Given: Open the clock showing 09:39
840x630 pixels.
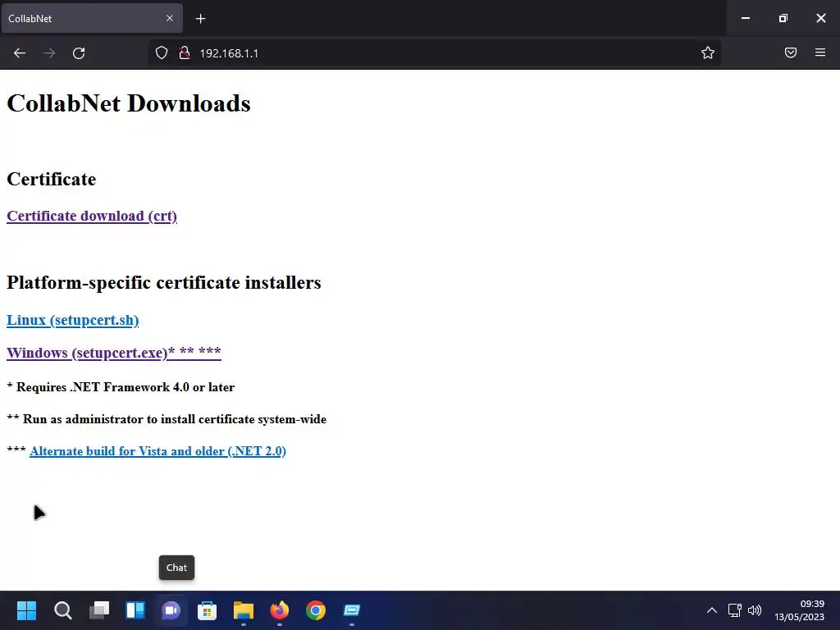Looking at the screenshot, I should point(799,610).
